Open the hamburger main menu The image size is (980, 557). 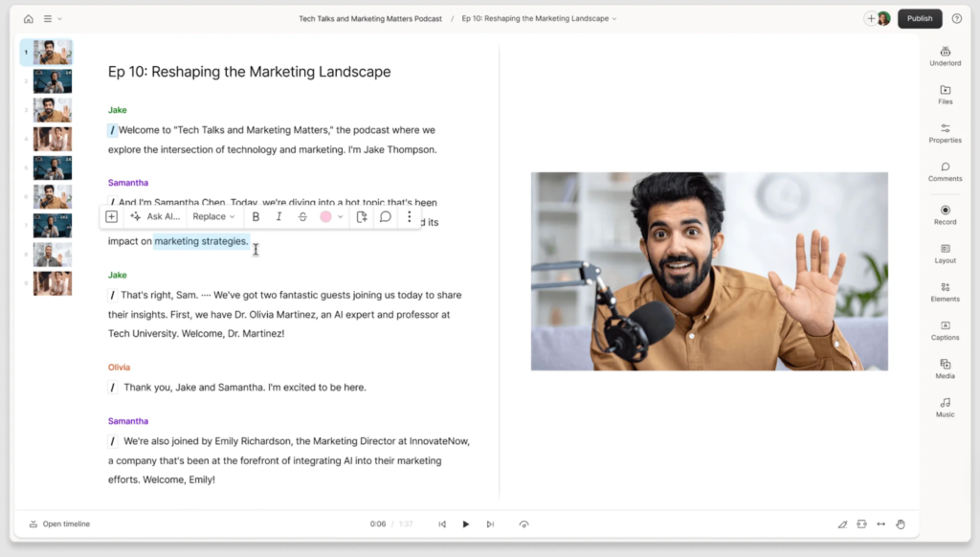coord(48,19)
